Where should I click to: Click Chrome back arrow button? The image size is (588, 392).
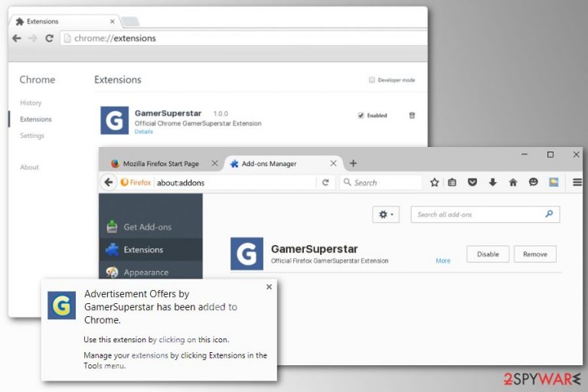pyautogui.click(x=17, y=38)
